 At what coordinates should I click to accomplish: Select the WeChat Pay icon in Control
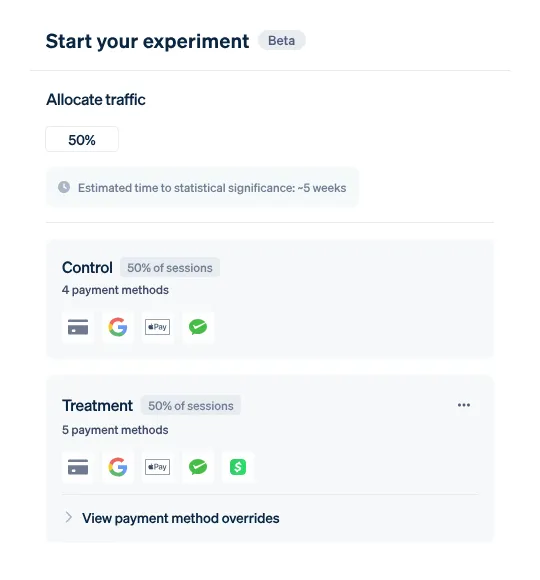198,327
